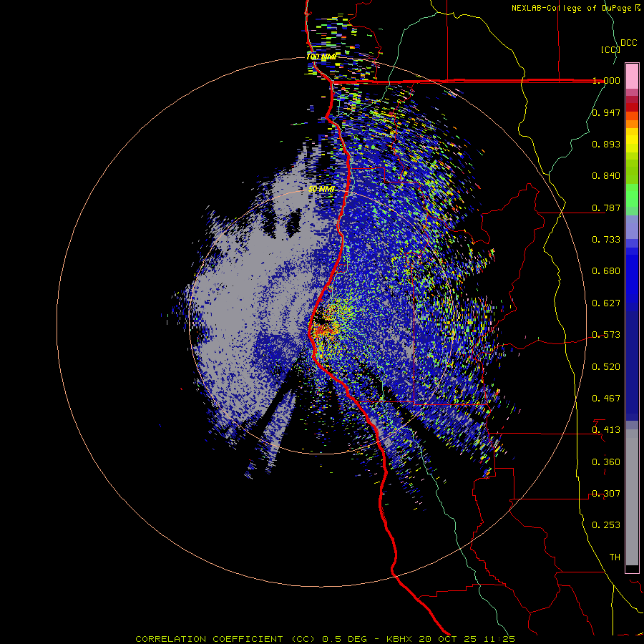Click the 50 NMI range ring label
This screenshot has width=644, height=644.
pos(321,189)
